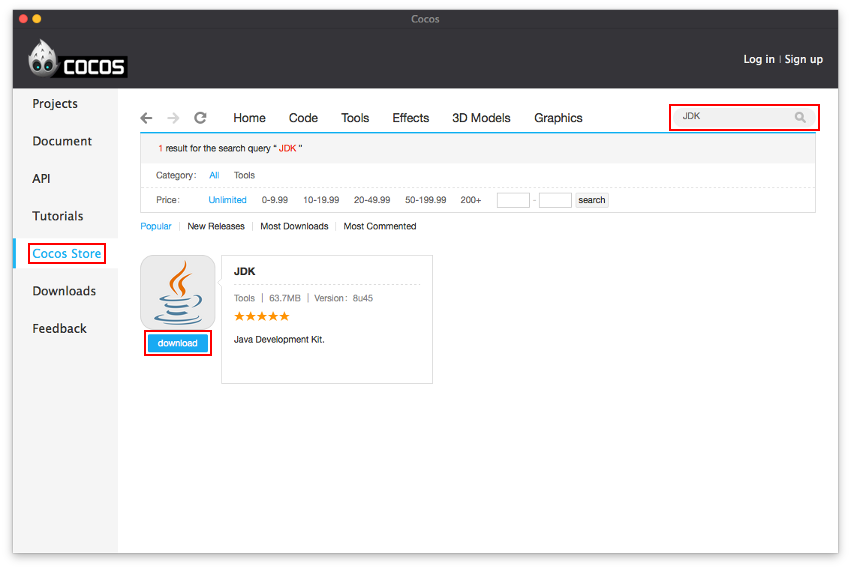Click the 'Java Development Kit.' description text

279,339
